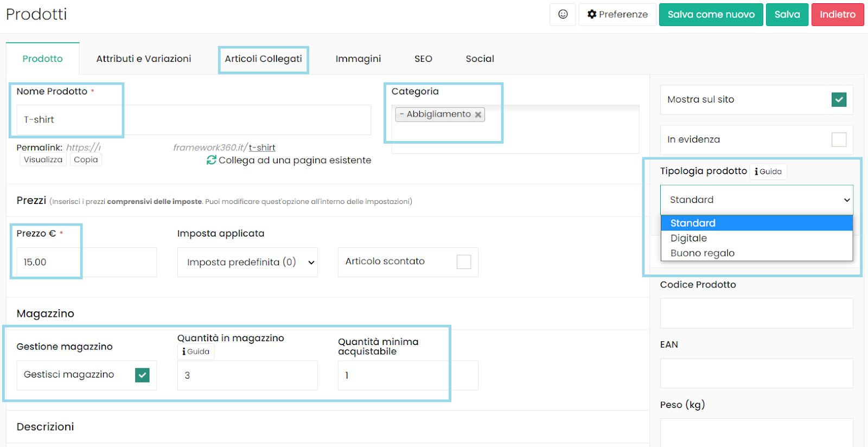Viewport: 868px width, 447px height.
Task: Remove the Abbigliamento category tag
Action: click(478, 114)
